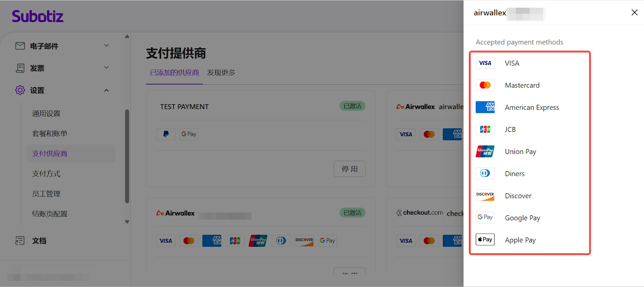Click the sidebar scroll down arrow
The image size is (644, 287).
coord(127,221)
